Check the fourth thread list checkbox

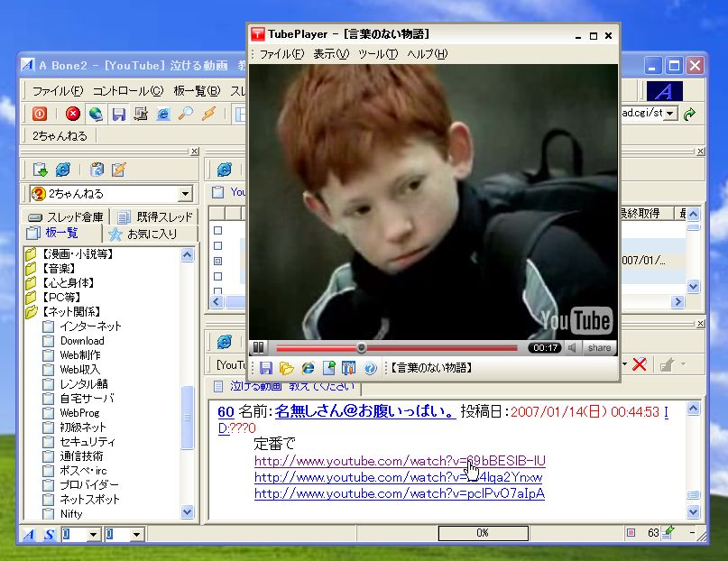pos(217,276)
